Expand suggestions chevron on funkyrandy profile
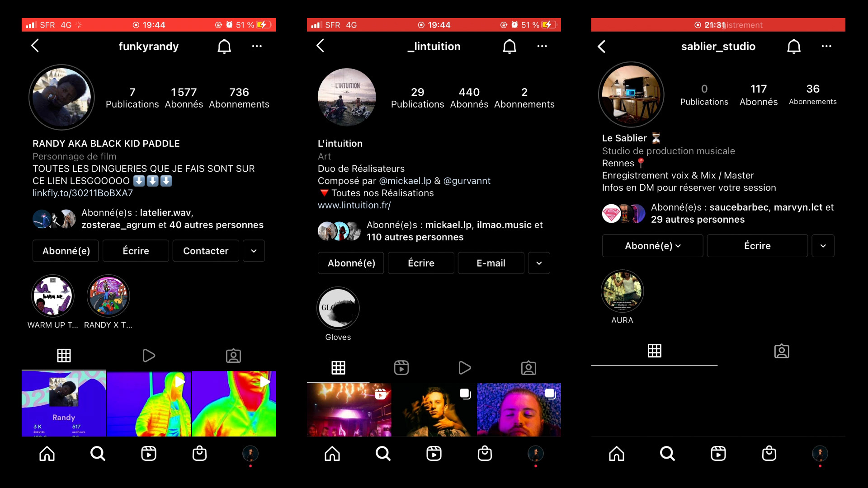 pyautogui.click(x=254, y=251)
